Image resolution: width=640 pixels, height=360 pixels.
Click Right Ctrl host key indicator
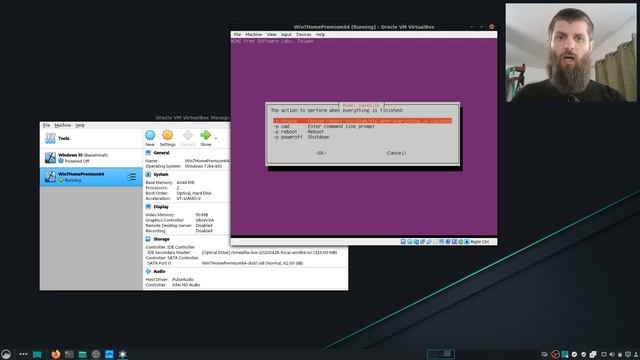pos(480,242)
